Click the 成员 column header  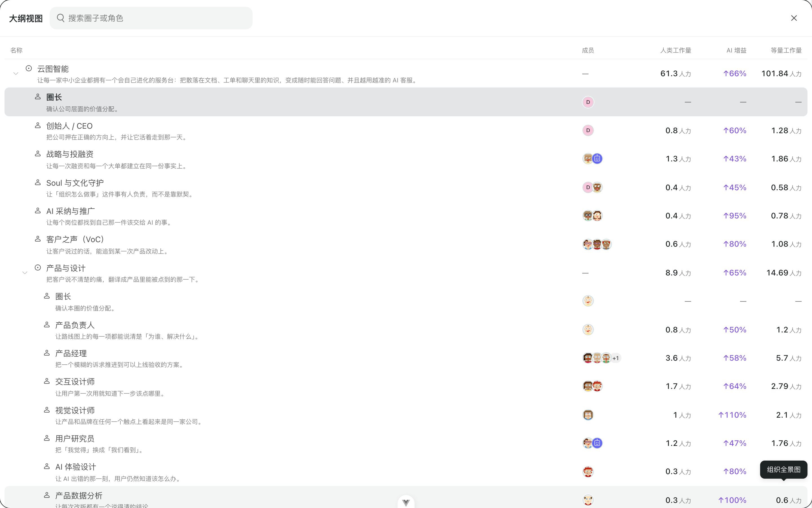click(x=588, y=51)
